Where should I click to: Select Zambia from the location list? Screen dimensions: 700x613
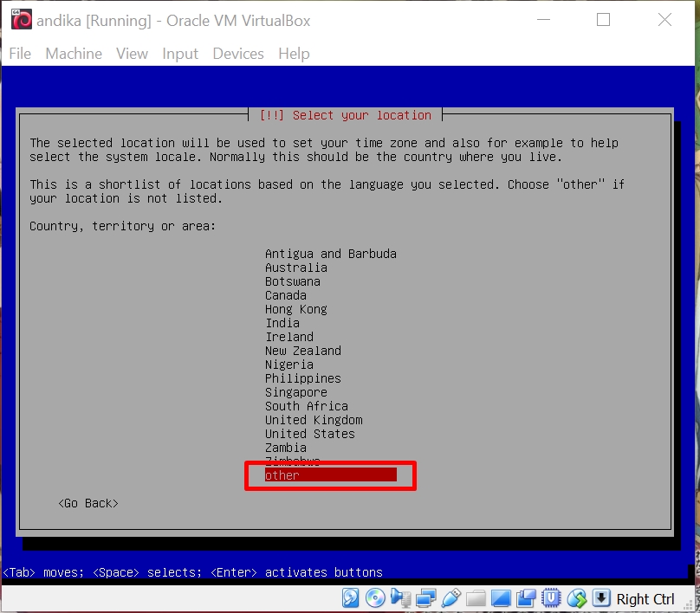pos(286,448)
